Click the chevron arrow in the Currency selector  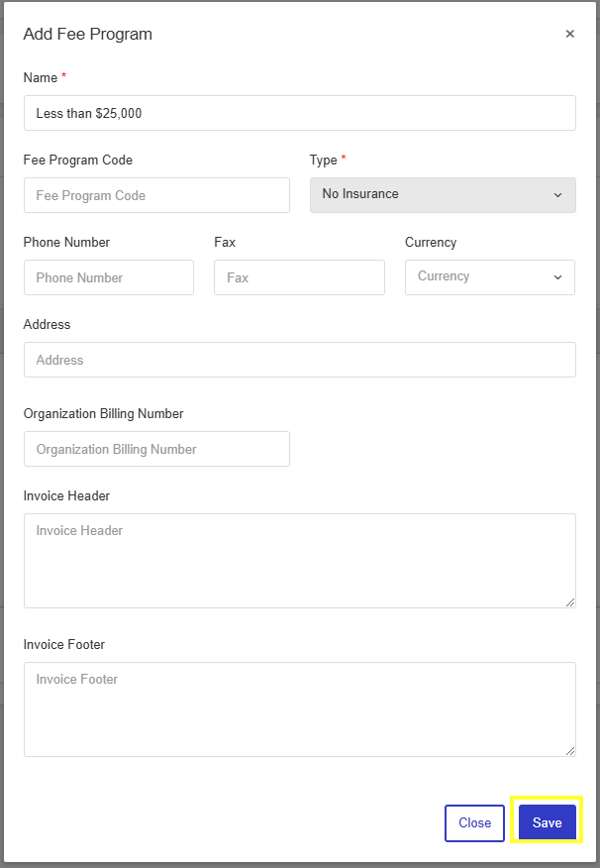pyautogui.click(x=557, y=277)
